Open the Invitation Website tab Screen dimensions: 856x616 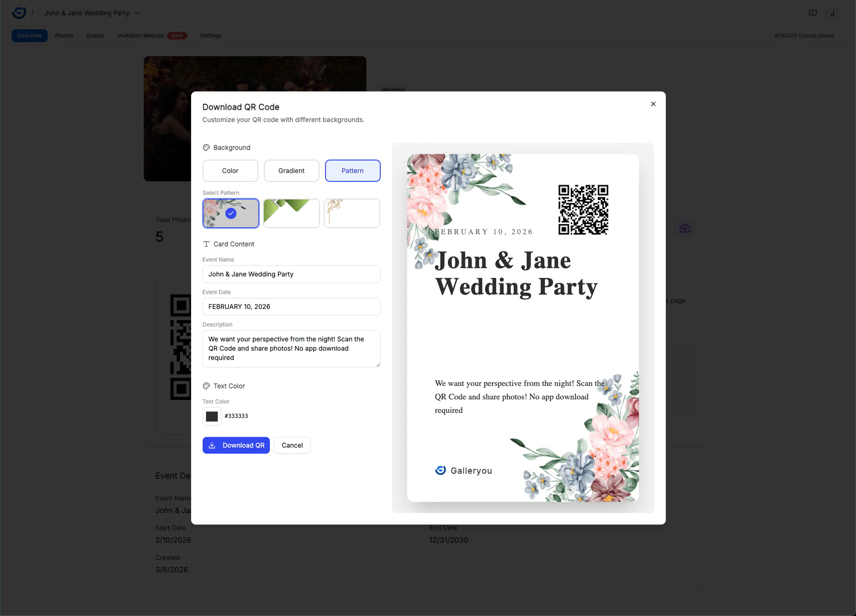pyautogui.click(x=141, y=36)
